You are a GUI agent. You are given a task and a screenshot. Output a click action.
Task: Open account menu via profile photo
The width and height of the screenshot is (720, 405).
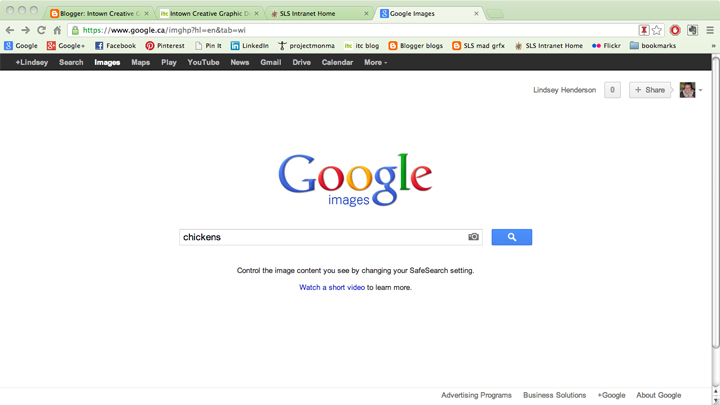click(x=687, y=90)
